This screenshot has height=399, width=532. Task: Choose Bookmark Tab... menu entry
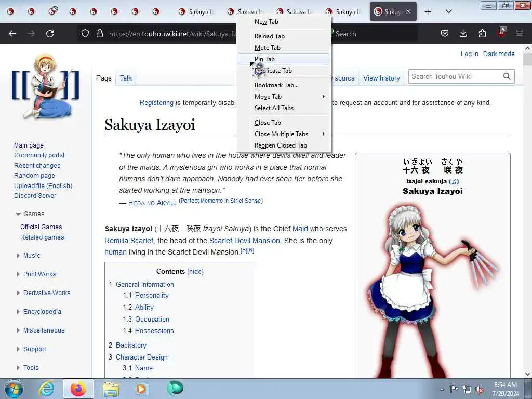pos(284,85)
